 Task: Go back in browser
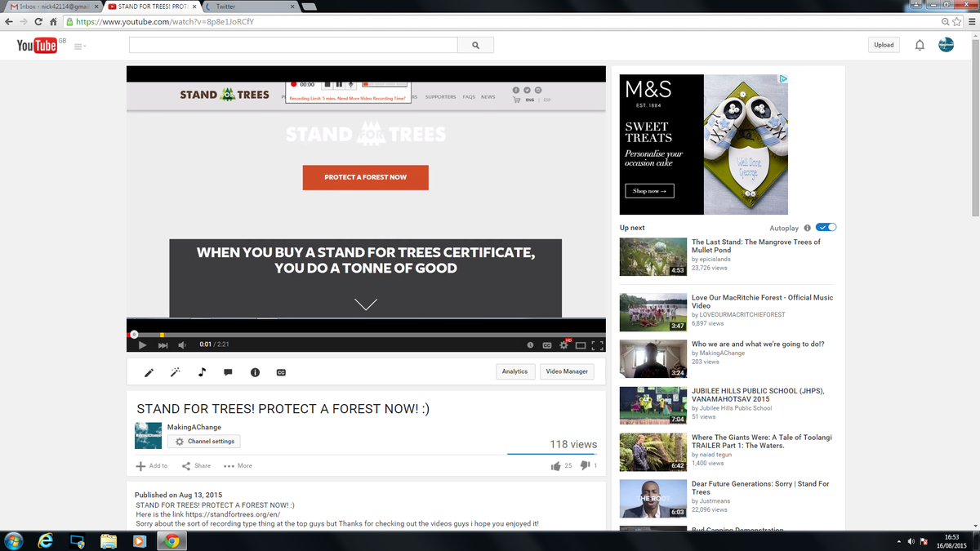[9, 22]
